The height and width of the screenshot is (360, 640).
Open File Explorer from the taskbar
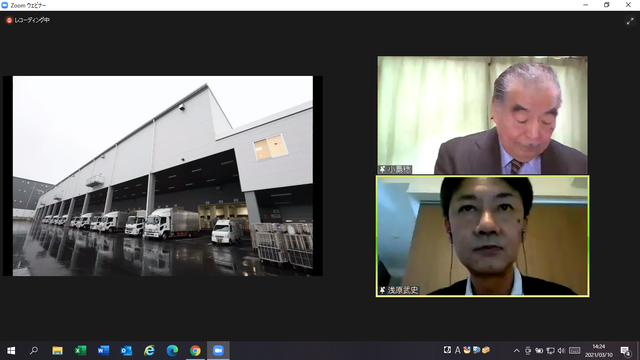pyautogui.click(x=57, y=351)
